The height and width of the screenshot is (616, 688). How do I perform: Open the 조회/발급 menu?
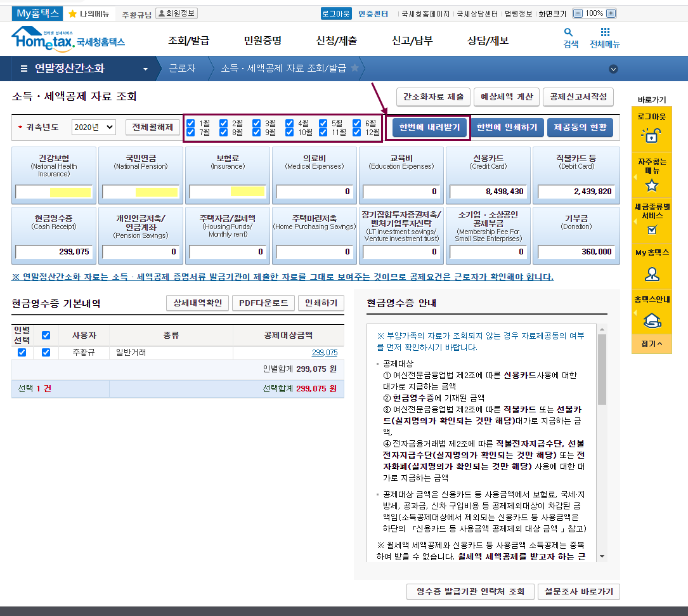tap(188, 41)
